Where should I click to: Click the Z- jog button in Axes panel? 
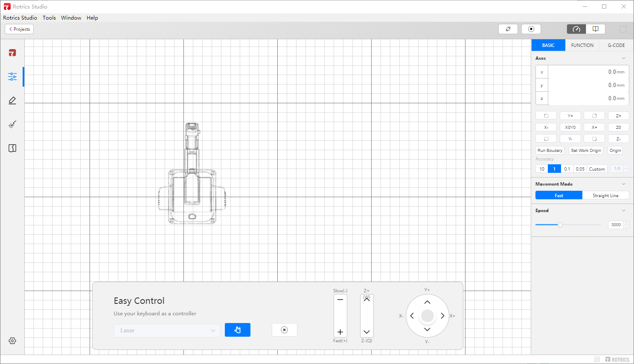[618, 139]
